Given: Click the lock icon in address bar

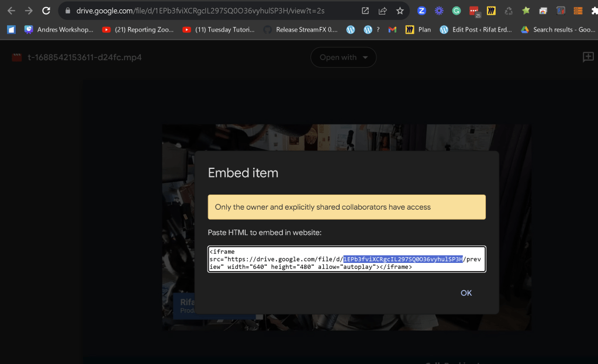Looking at the screenshot, I should (68, 11).
